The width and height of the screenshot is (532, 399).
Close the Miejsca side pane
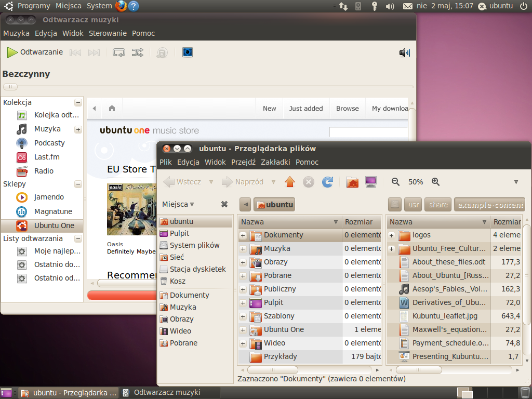point(224,204)
